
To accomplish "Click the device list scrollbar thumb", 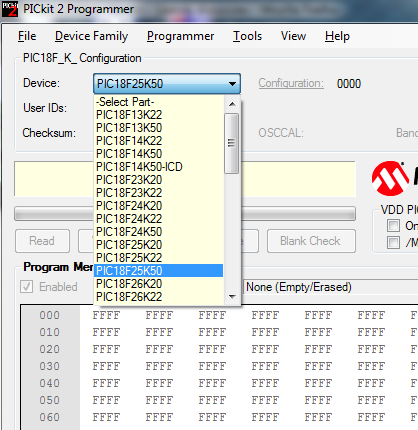I will point(232,143).
